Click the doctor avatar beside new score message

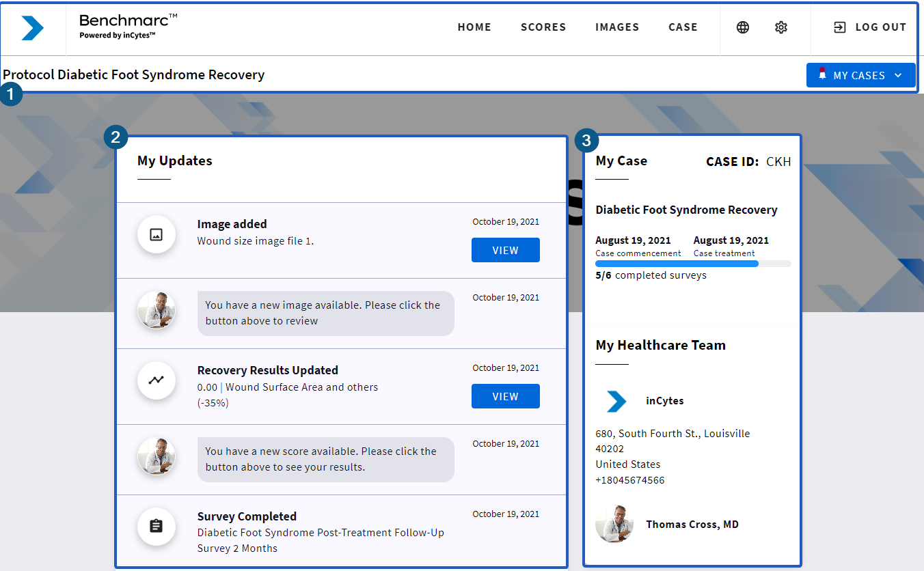(x=157, y=457)
